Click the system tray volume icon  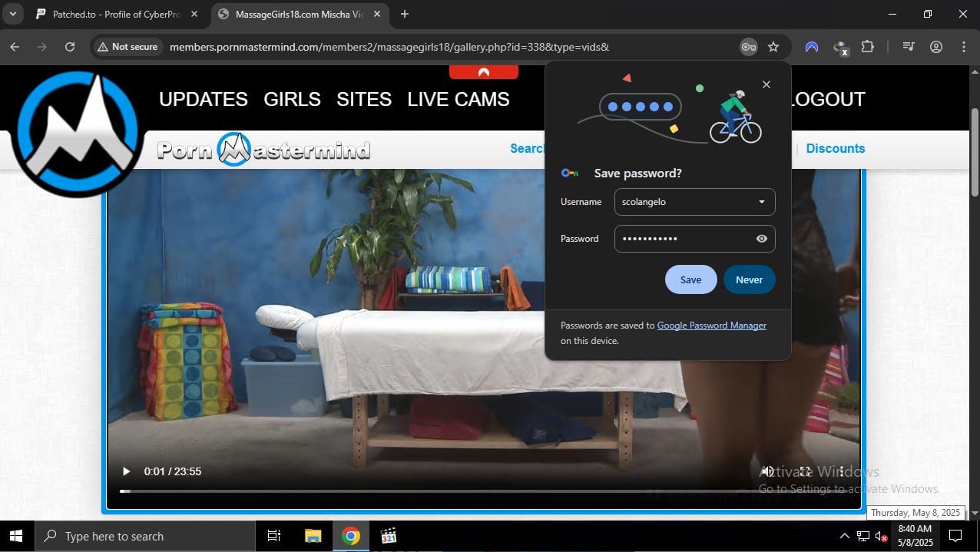(x=882, y=537)
